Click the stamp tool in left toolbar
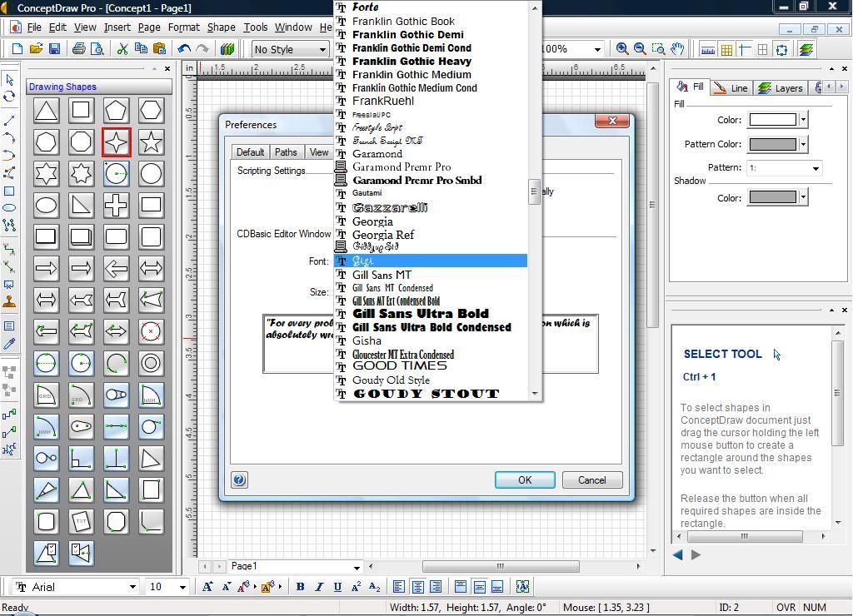 (9, 301)
